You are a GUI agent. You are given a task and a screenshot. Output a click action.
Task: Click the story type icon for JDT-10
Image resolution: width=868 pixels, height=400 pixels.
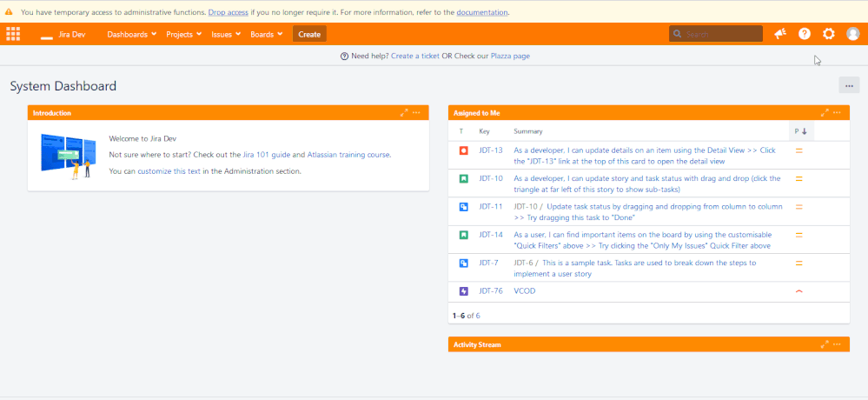tap(464, 178)
